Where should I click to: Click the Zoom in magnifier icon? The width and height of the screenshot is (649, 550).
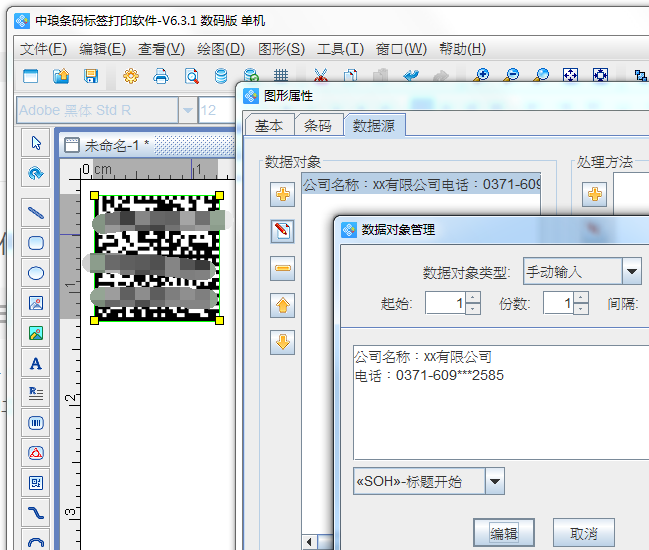[482, 75]
